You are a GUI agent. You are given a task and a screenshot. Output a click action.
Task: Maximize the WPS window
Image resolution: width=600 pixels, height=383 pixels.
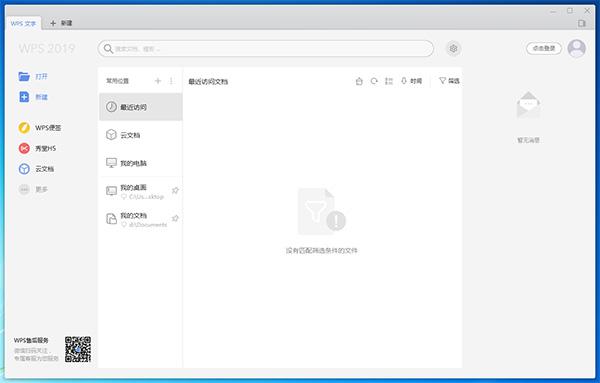coord(570,11)
